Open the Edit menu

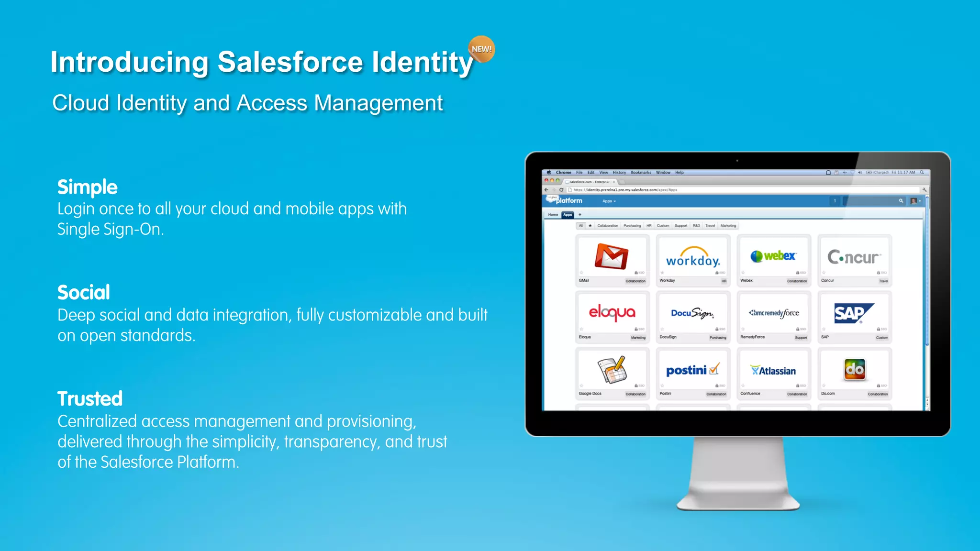tap(591, 172)
